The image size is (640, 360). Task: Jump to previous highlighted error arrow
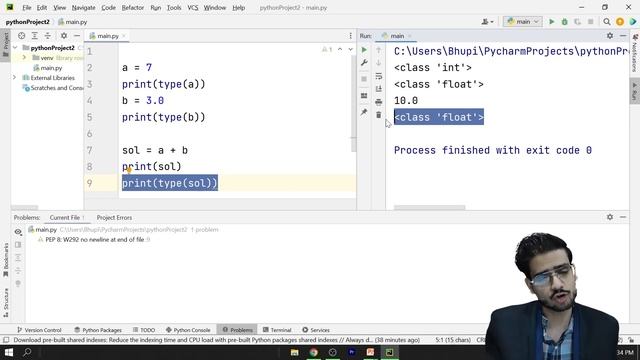tap(340, 49)
